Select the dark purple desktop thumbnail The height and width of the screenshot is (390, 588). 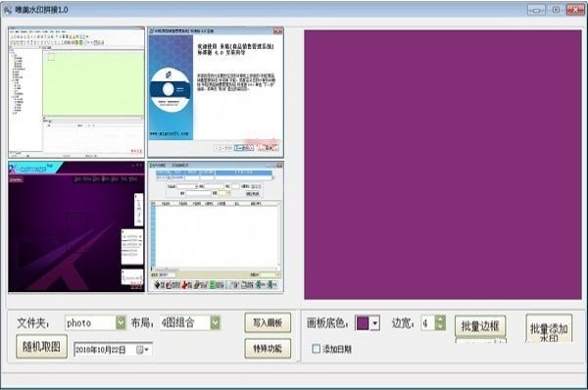click(x=76, y=226)
